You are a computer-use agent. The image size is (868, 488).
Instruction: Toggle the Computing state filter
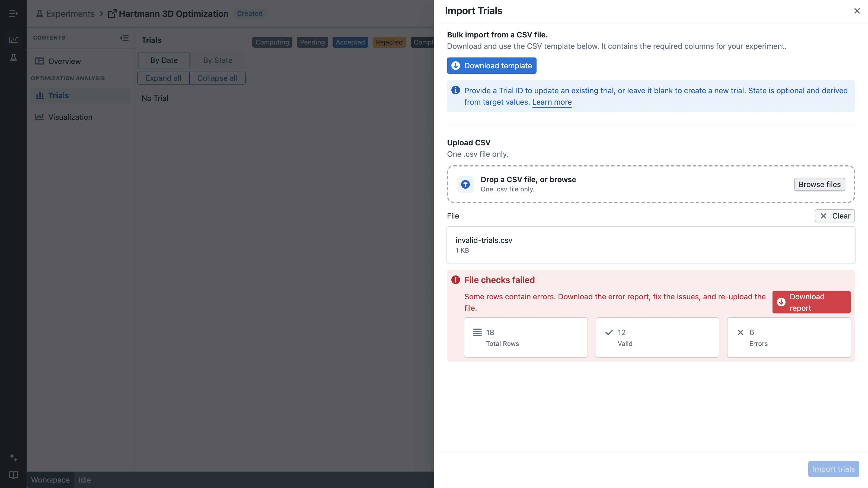272,42
